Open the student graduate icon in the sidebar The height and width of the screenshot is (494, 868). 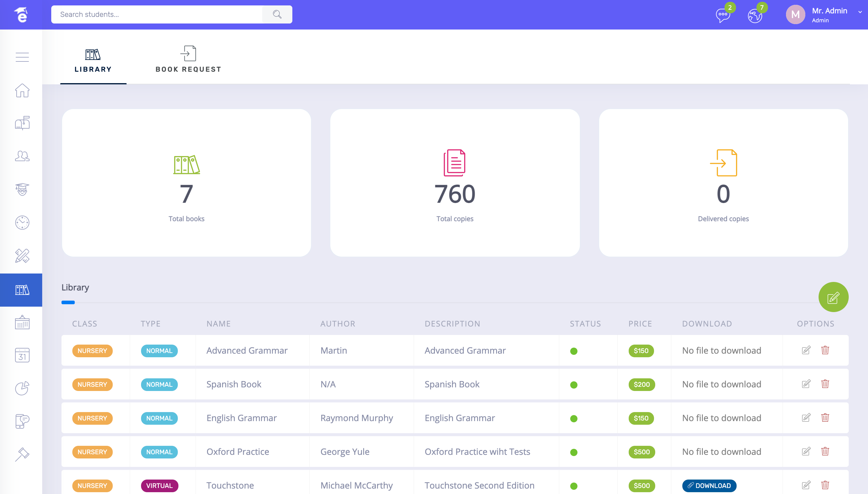pos(22,189)
